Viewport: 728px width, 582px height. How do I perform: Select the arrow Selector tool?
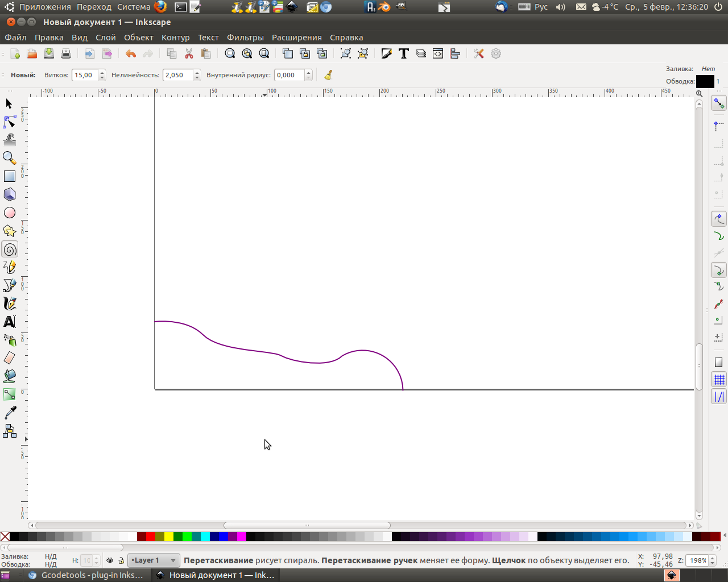[9, 103]
